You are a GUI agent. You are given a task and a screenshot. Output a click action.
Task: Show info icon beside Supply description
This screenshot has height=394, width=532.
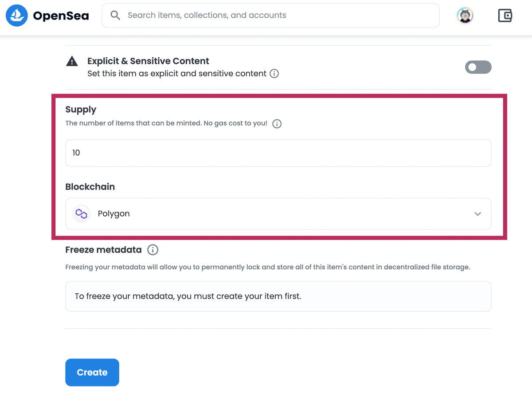tap(277, 124)
